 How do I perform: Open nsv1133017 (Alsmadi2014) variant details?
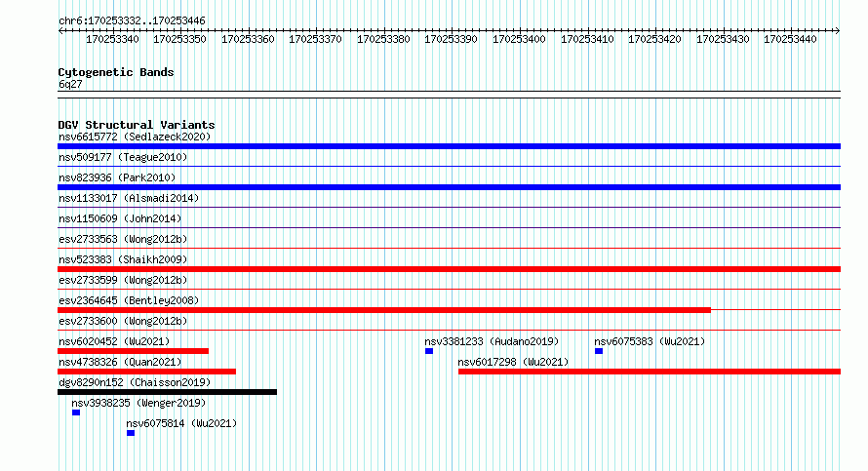(129, 198)
